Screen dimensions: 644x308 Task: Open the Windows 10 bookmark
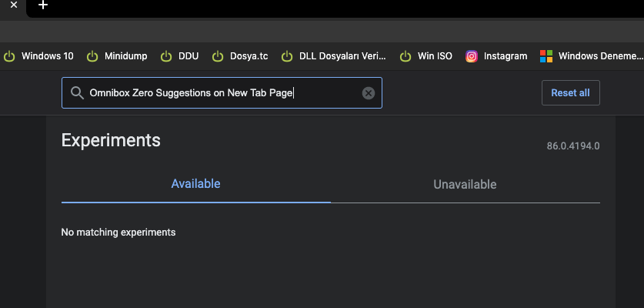pos(39,56)
